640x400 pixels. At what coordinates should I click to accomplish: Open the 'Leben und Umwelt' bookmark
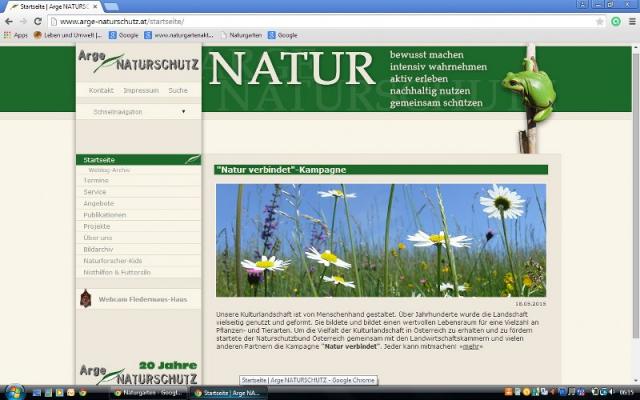[68, 36]
